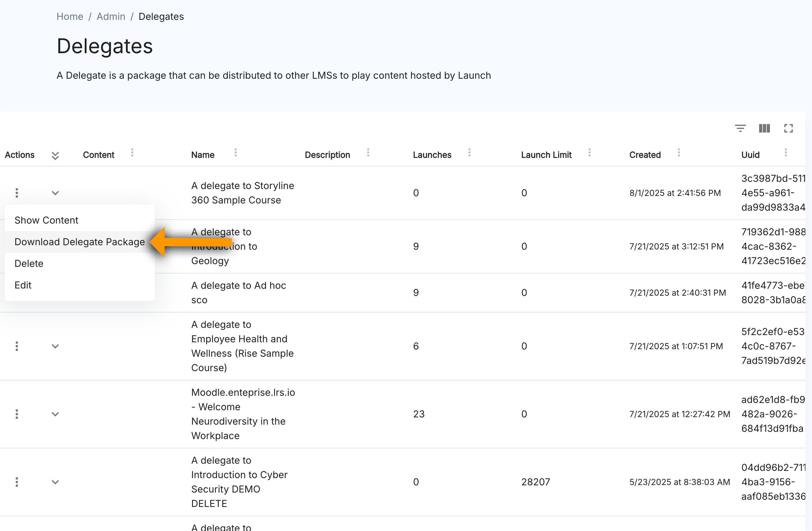Open Name column options menu
Viewport: 812px width, 531px height.
pyautogui.click(x=235, y=153)
